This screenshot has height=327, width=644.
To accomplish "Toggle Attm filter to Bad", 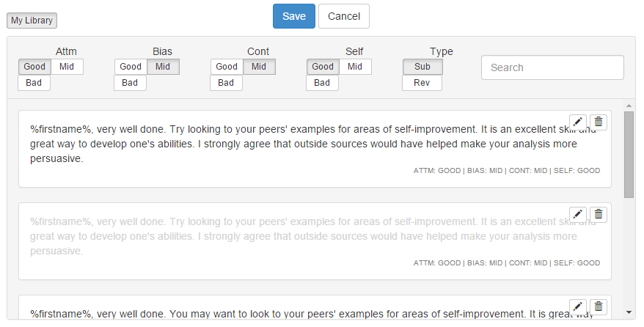I will tap(34, 83).
